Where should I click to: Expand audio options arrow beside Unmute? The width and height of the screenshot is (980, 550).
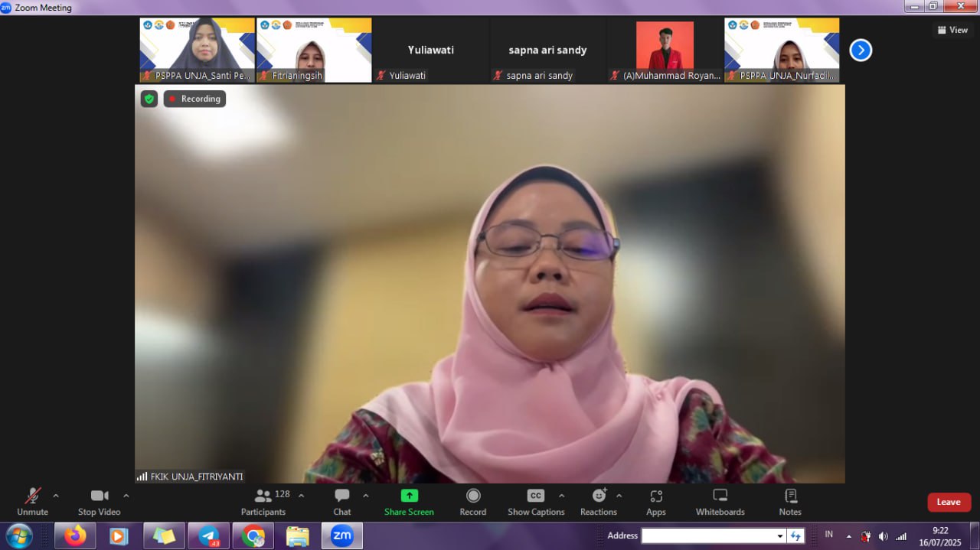click(56, 496)
